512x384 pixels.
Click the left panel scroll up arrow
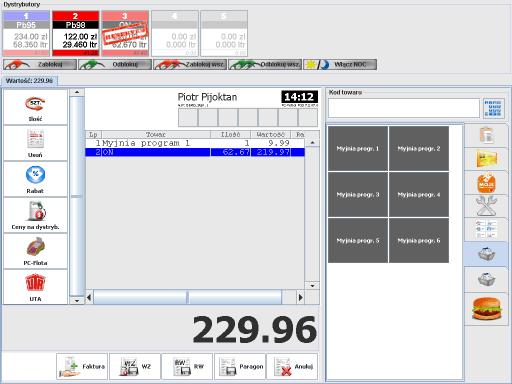(77, 92)
